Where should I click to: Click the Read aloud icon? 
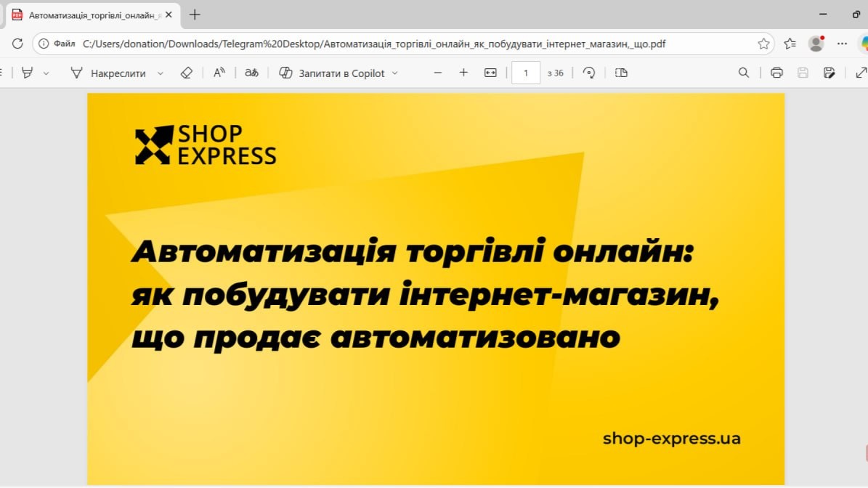click(219, 73)
